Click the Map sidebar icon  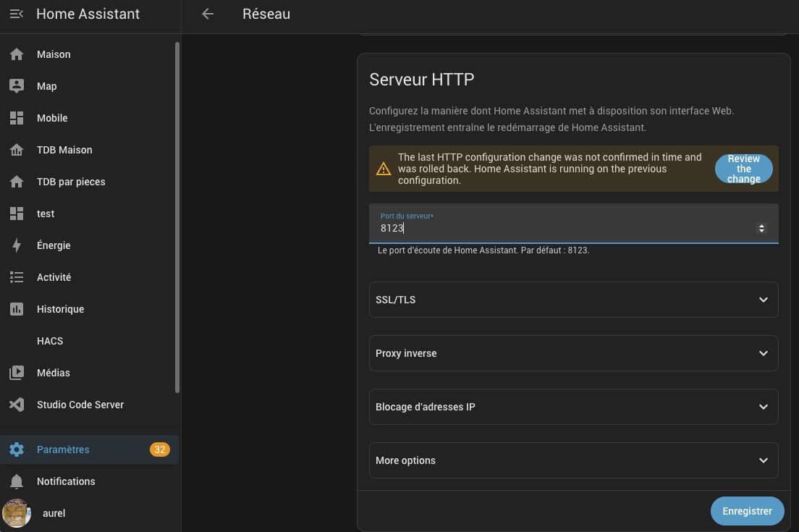pos(17,86)
